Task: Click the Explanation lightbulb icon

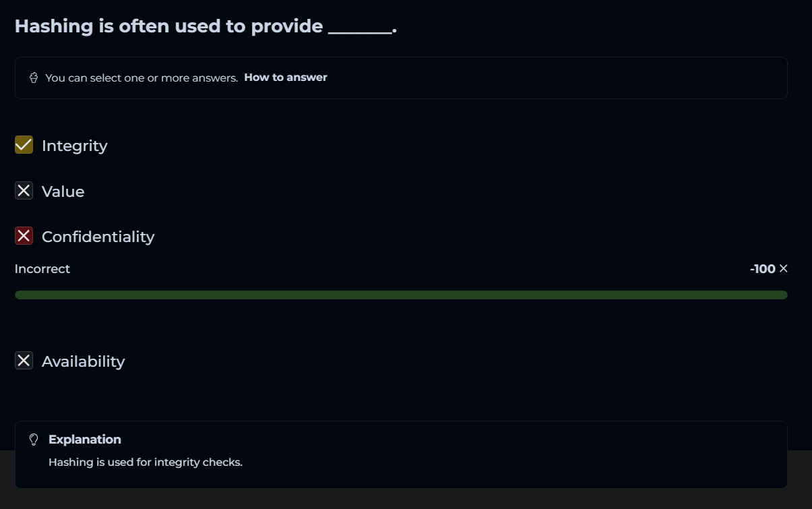Action: [34, 440]
